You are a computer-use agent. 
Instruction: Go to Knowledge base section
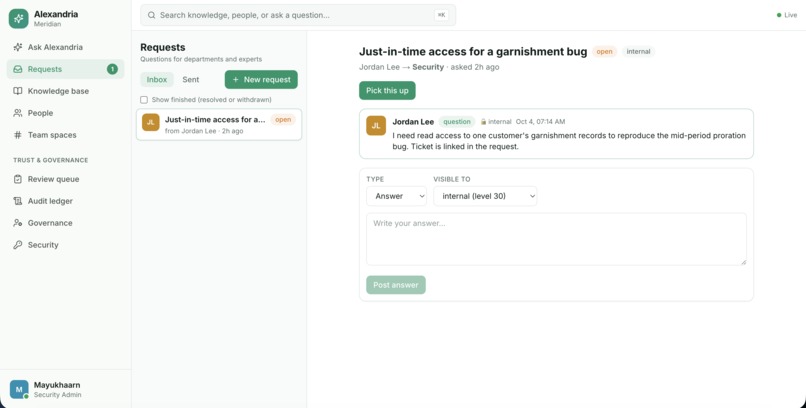(x=66, y=91)
